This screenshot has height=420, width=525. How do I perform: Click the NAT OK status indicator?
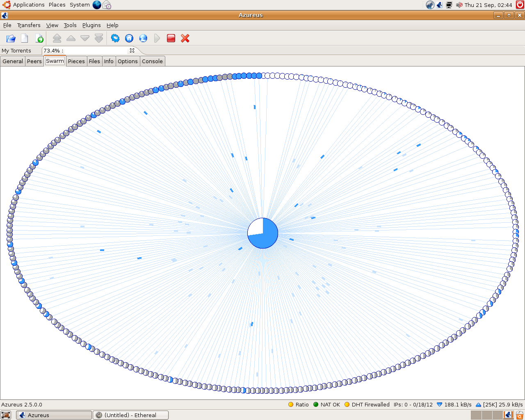tap(326, 405)
